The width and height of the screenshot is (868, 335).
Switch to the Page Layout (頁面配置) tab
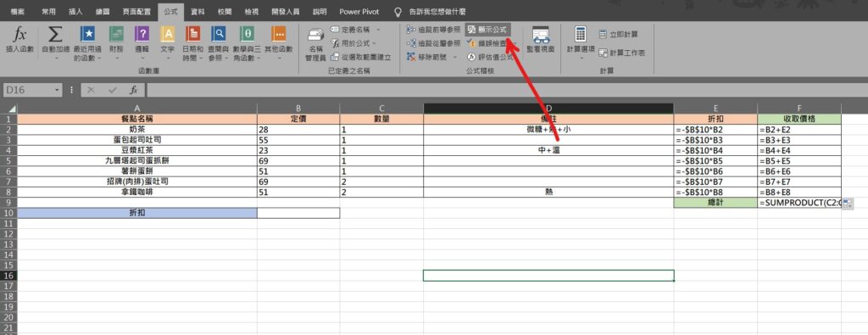pos(136,11)
